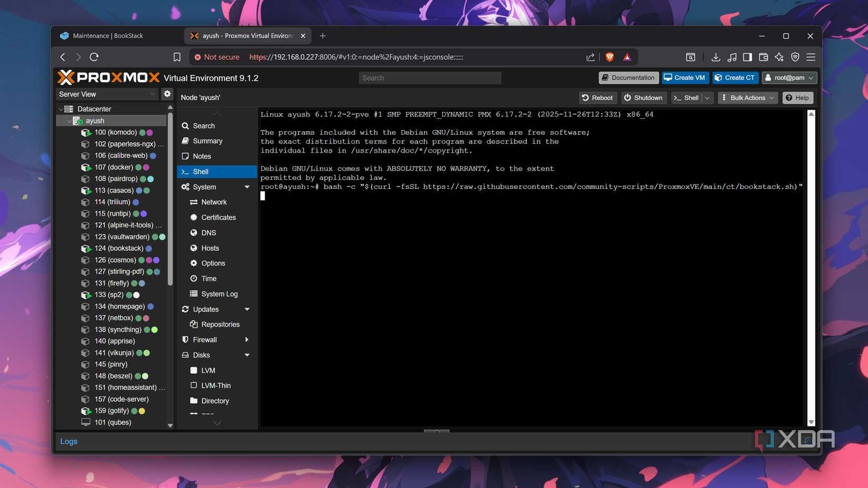Click the Reboot button
The image size is (868, 488).
[x=597, y=97]
